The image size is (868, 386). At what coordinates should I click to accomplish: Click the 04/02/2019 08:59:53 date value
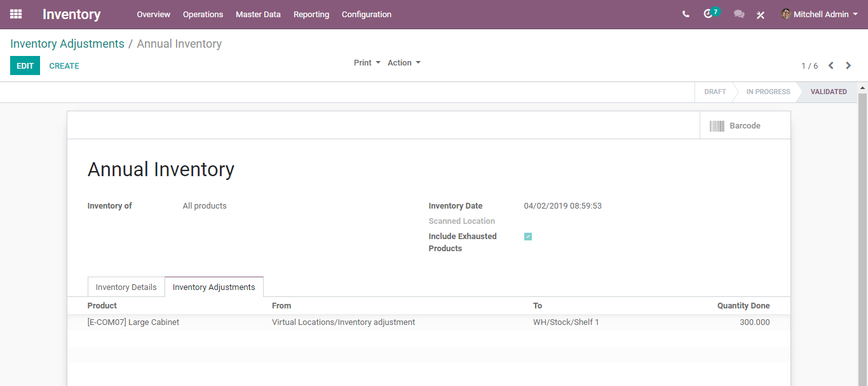tap(563, 205)
